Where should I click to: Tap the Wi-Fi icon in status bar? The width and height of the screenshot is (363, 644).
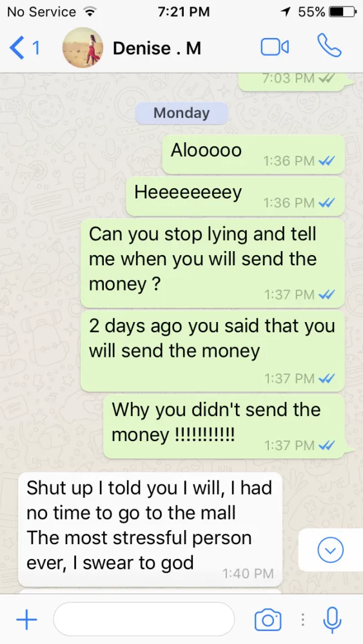point(88,12)
